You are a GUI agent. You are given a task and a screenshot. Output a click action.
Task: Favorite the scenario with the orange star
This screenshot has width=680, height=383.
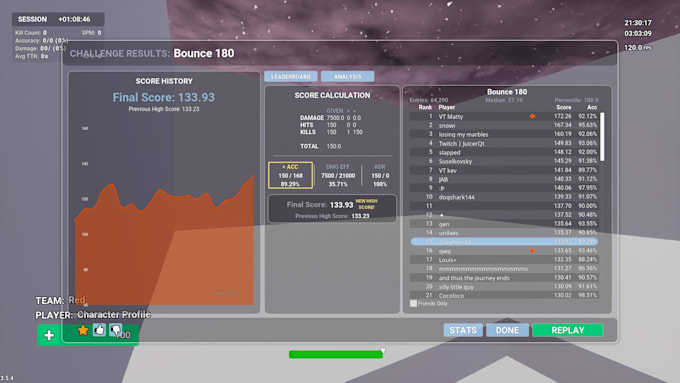pos(82,331)
